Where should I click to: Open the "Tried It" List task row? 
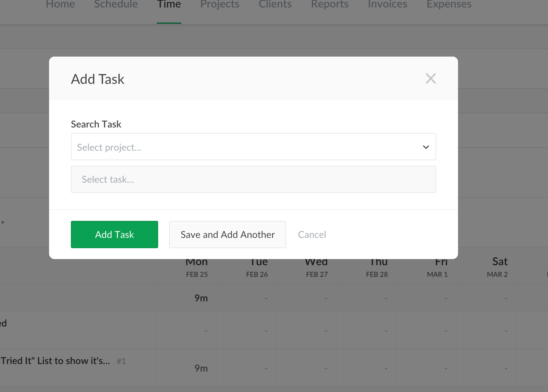[x=55, y=361]
